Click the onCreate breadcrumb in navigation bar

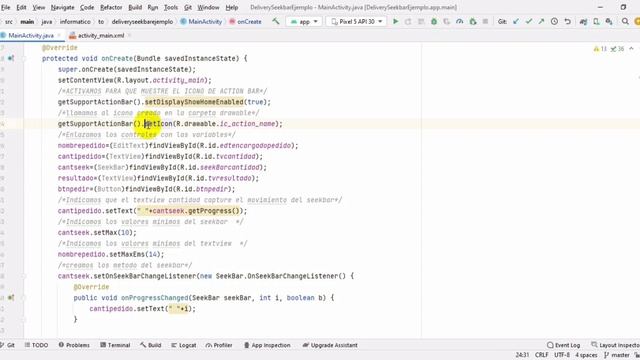[245, 21]
